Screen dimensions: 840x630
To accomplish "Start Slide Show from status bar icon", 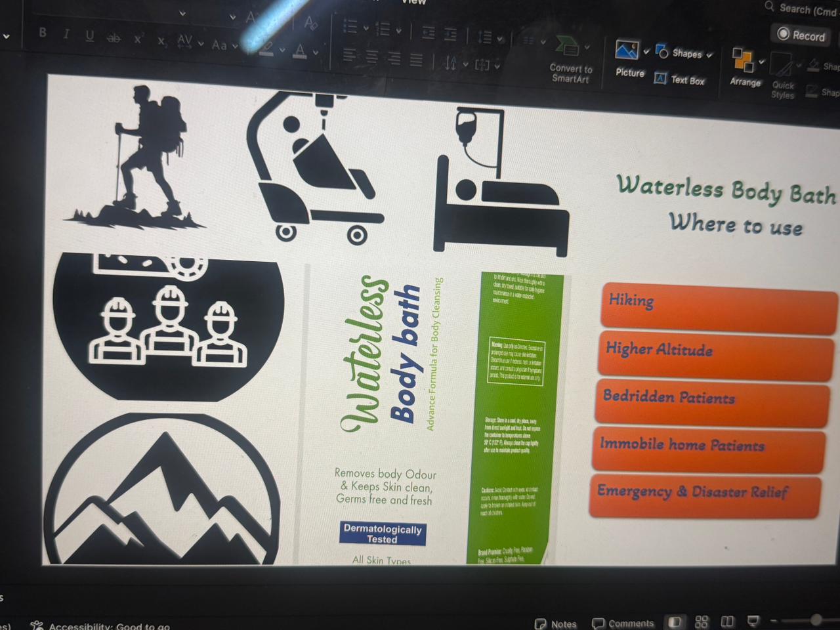I will 753,621.
